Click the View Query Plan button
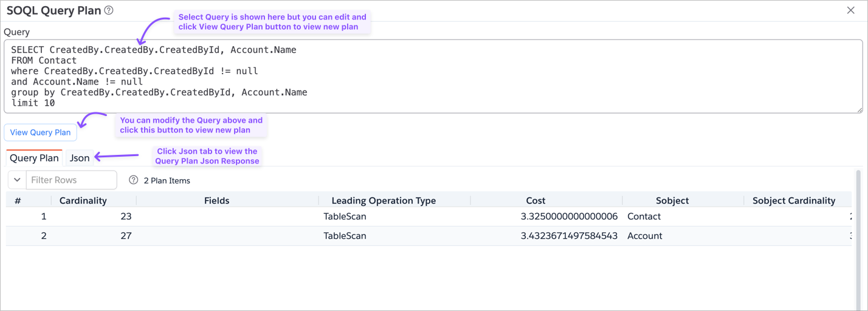The width and height of the screenshot is (868, 311). click(x=40, y=132)
